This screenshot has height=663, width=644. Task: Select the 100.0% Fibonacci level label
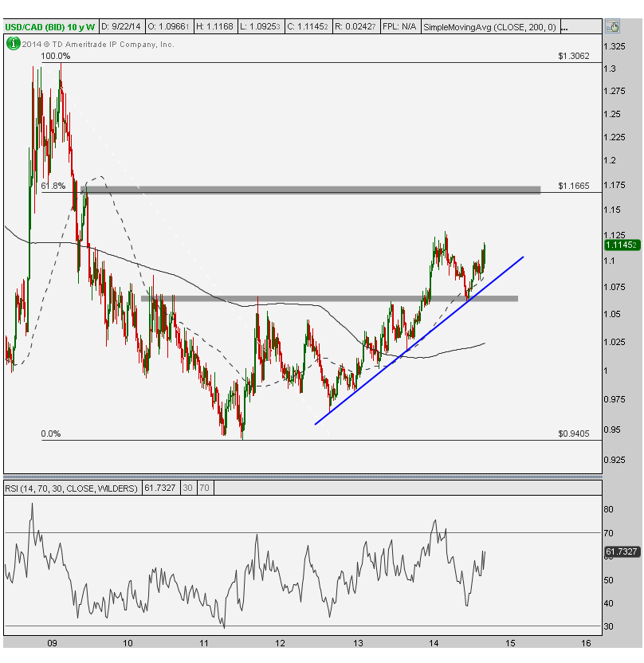(x=55, y=57)
